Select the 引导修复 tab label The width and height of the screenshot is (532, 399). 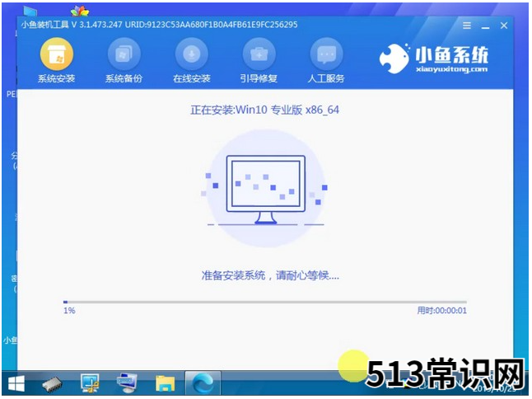(259, 79)
